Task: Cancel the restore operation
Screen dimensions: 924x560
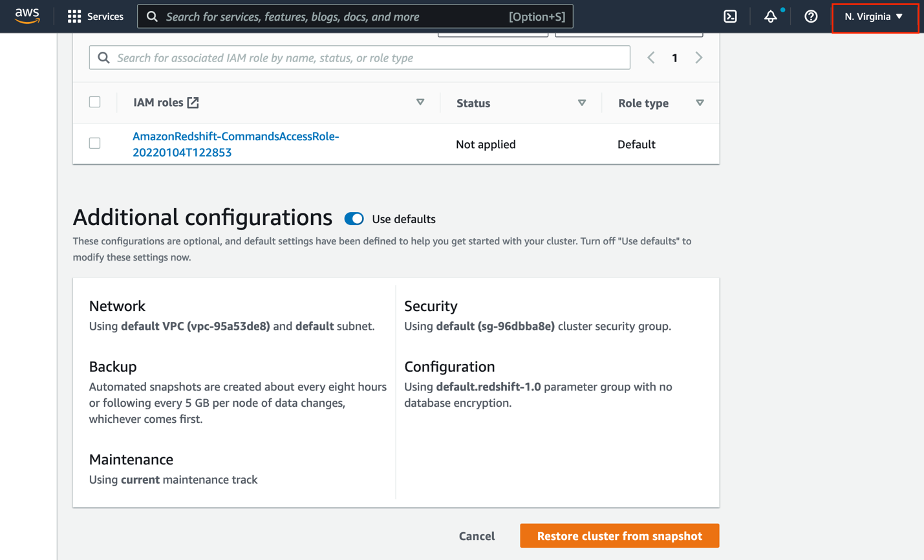Action: click(x=477, y=536)
